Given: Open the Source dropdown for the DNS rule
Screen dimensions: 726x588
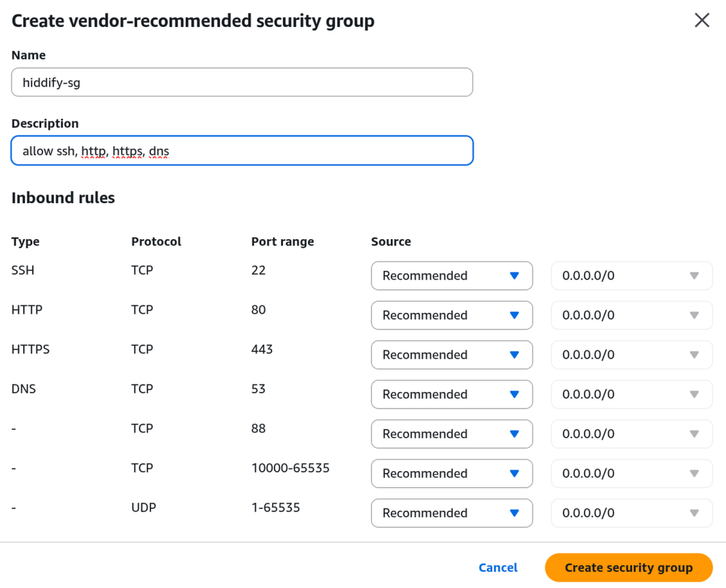Looking at the screenshot, I should tap(451, 394).
